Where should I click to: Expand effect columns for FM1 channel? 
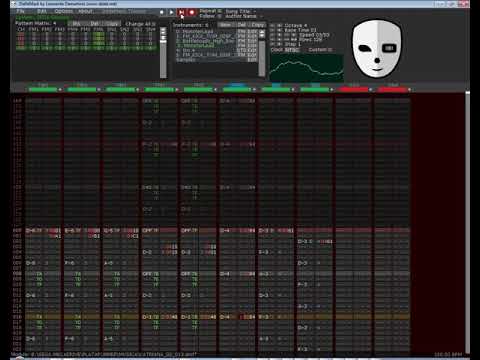[60, 89]
